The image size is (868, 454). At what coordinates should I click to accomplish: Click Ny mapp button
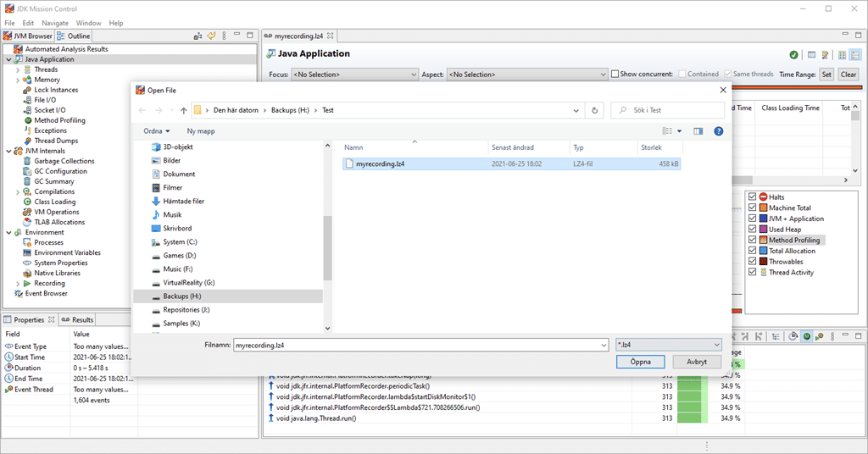point(201,131)
